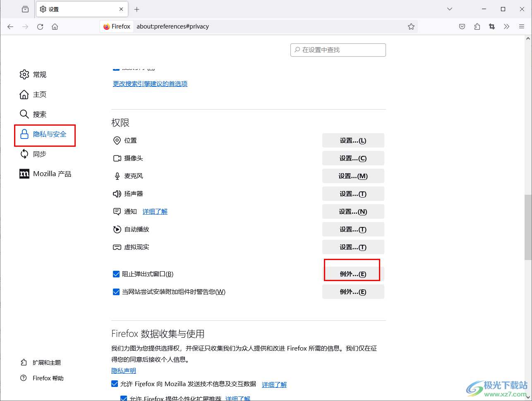
Task: Reload the current page
Action: pos(40,26)
